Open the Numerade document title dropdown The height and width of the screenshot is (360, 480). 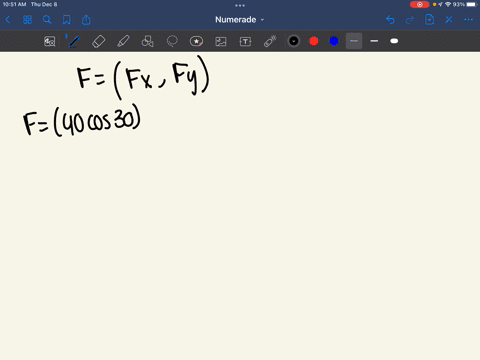[x=239, y=20]
